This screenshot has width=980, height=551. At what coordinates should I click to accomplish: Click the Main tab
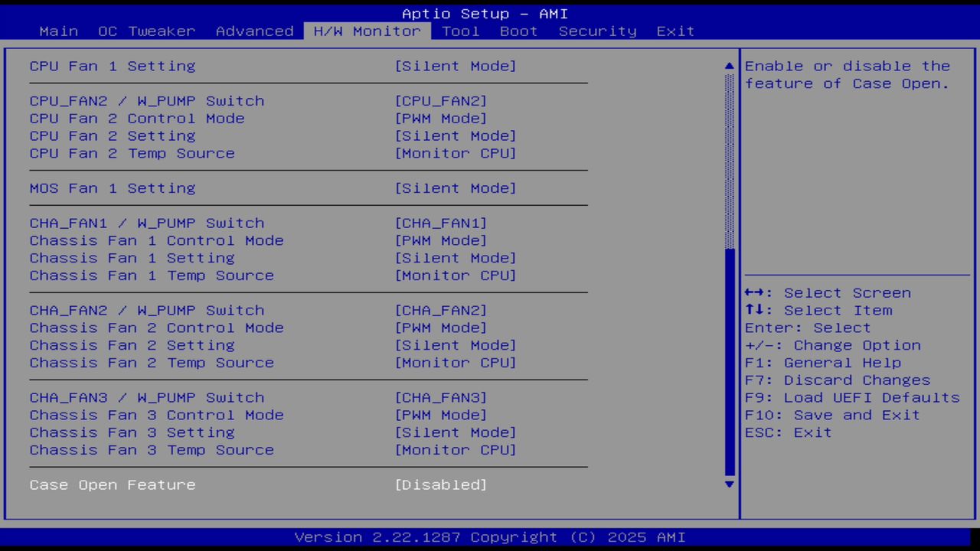click(x=58, y=31)
